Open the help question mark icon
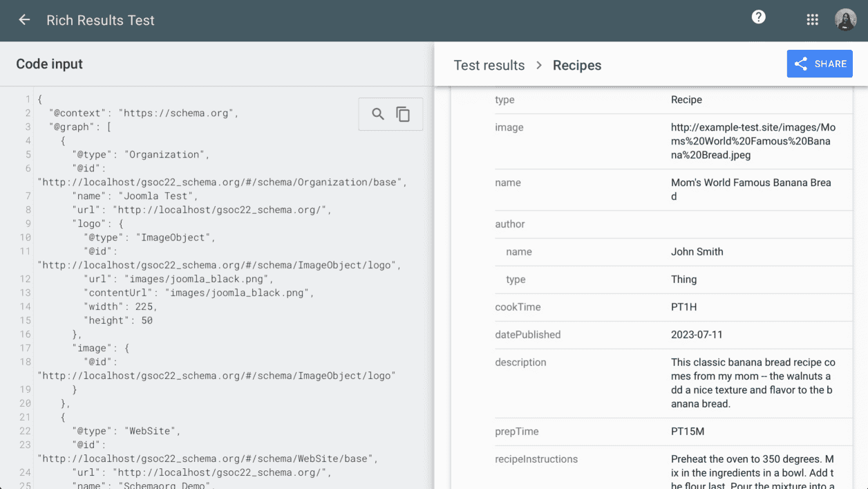 click(x=758, y=17)
